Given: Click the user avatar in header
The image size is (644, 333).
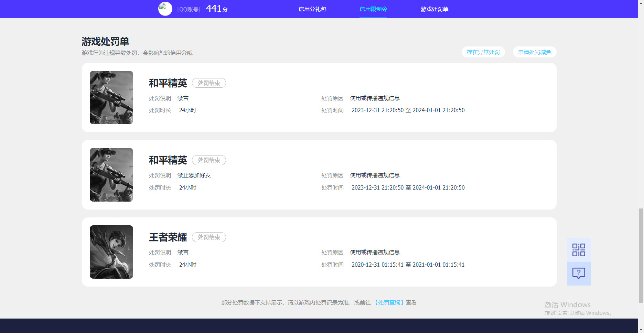Looking at the screenshot, I should pos(165,9).
